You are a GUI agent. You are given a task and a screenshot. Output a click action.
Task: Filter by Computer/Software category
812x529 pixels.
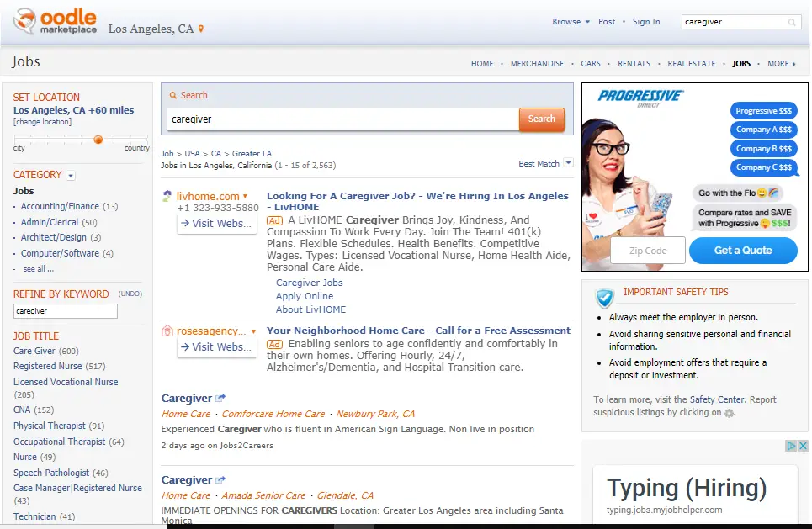(x=60, y=253)
